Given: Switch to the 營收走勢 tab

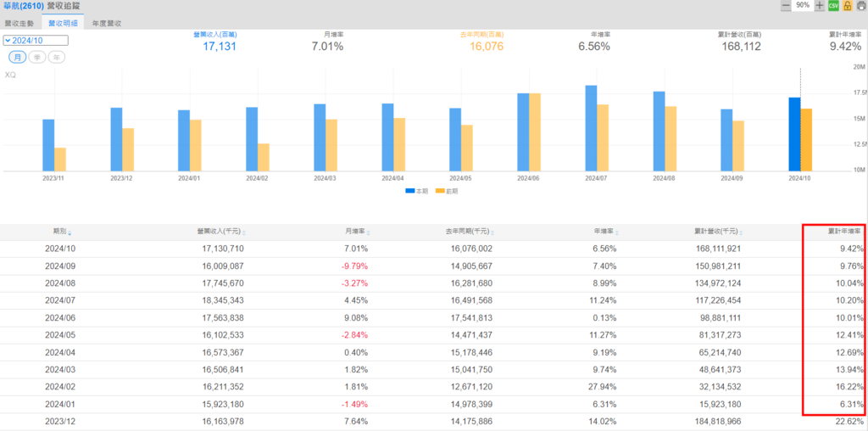Looking at the screenshot, I should click(21, 23).
